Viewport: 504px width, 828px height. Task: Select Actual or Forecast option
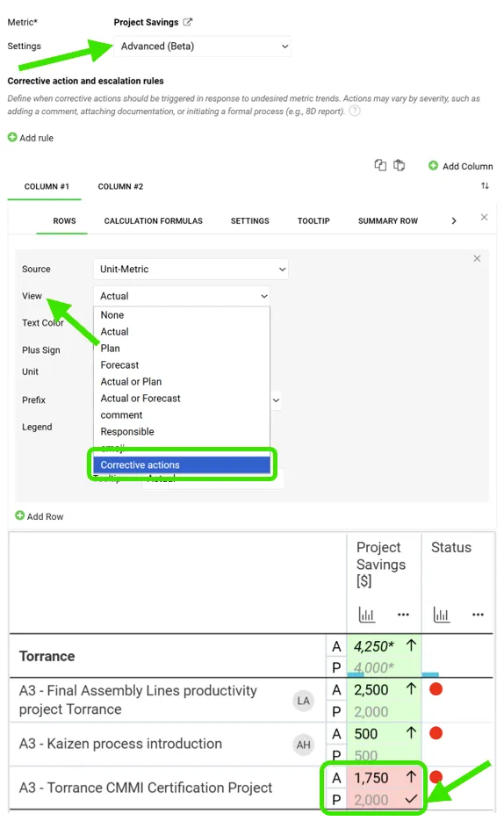click(x=140, y=398)
